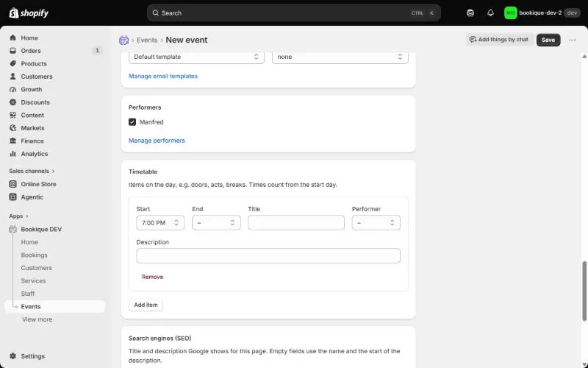Image resolution: width=588 pixels, height=368 pixels.
Task: Click the Events breadcrumb link
Action: (147, 40)
